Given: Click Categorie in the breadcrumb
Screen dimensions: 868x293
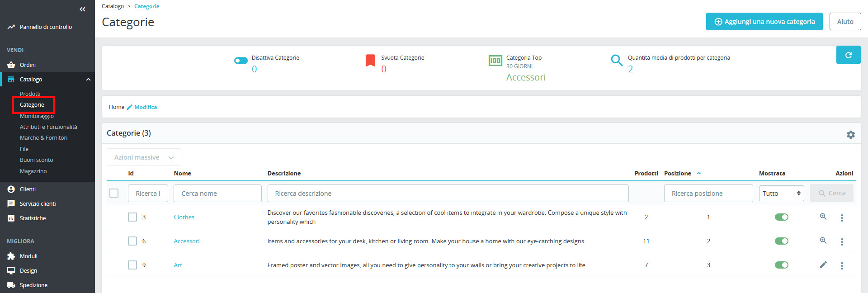Looking at the screenshot, I should pos(146,6).
